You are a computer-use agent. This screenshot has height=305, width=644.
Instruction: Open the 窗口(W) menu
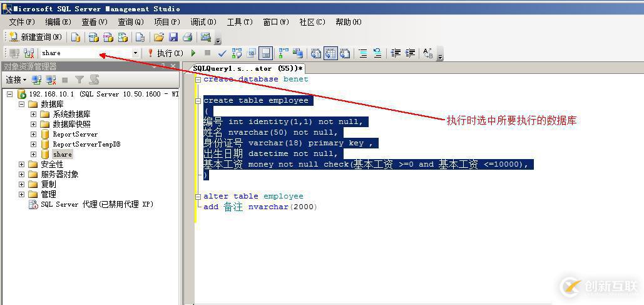click(276, 22)
